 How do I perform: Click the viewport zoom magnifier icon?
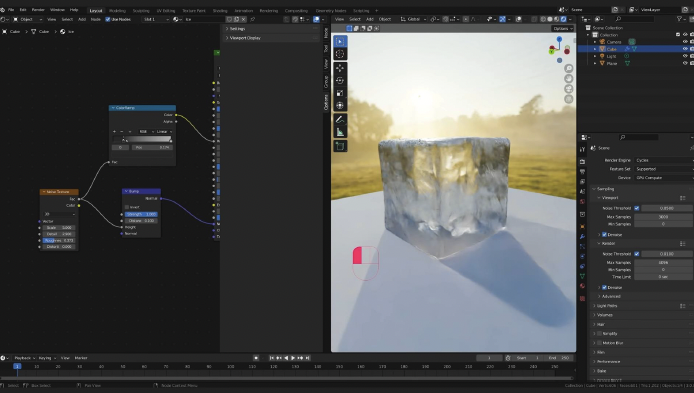pyautogui.click(x=569, y=68)
